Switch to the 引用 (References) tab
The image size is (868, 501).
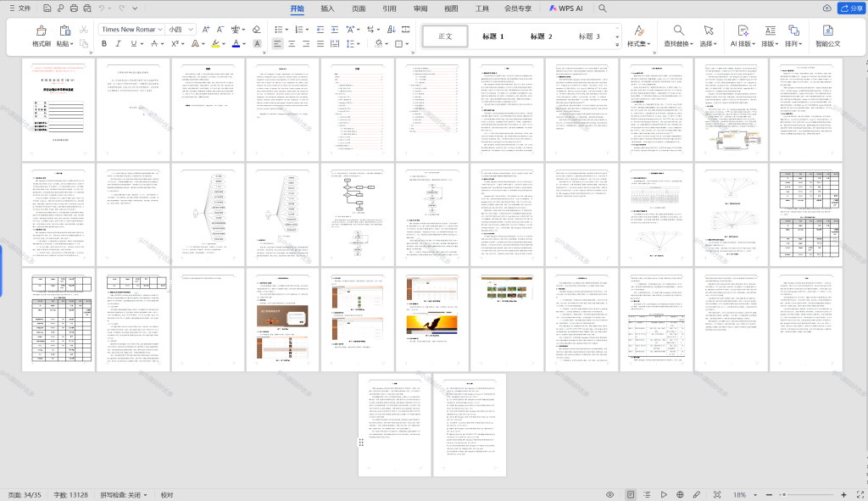tap(389, 8)
